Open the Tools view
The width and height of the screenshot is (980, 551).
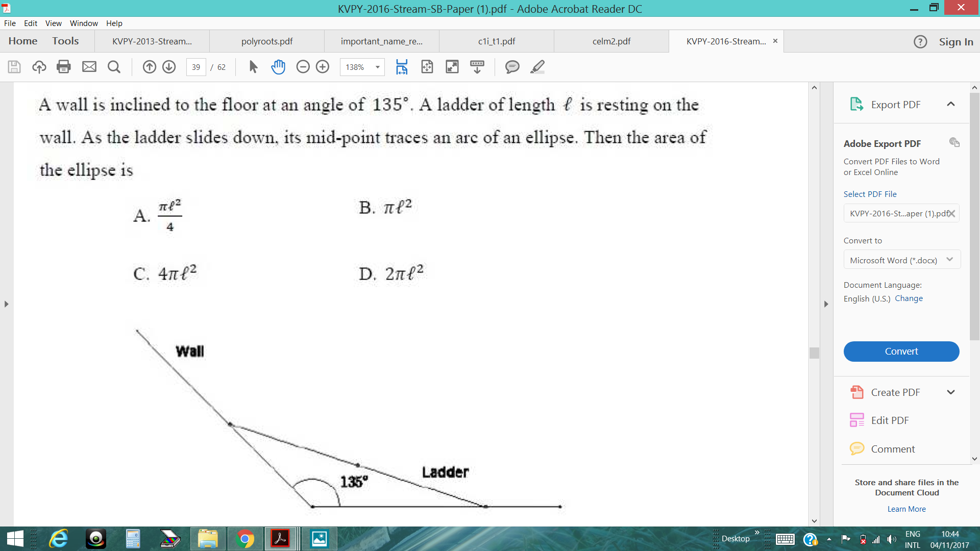click(65, 41)
